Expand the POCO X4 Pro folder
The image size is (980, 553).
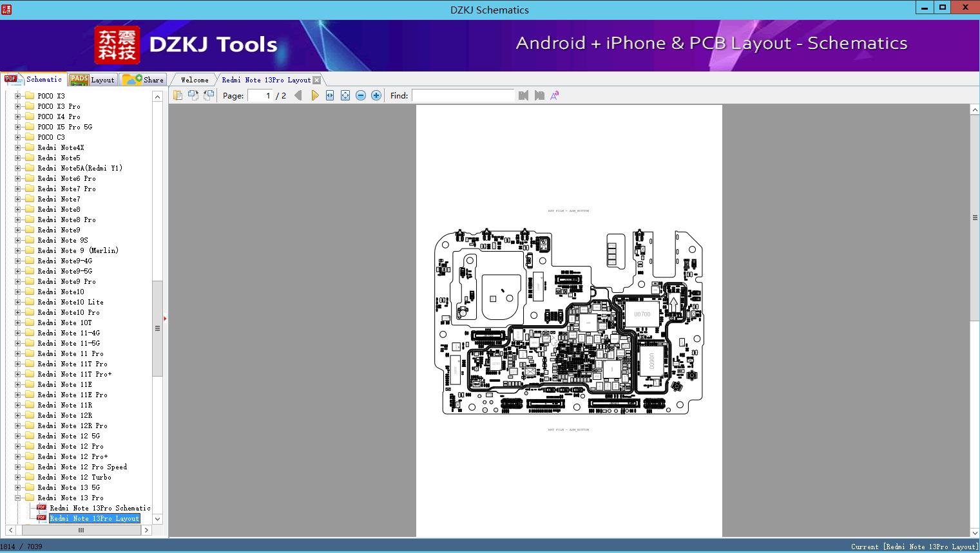coord(18,117)
